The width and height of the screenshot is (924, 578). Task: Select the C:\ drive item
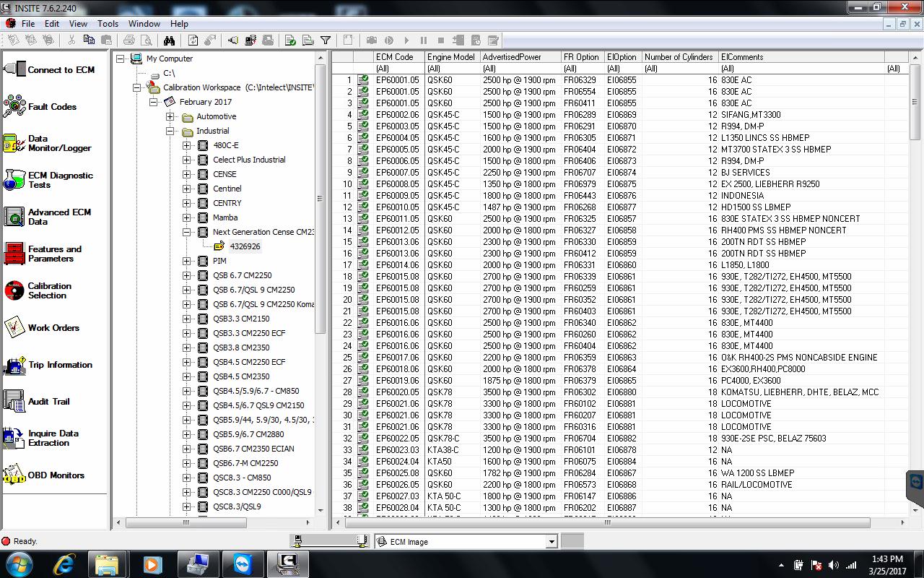coord(169,73)
